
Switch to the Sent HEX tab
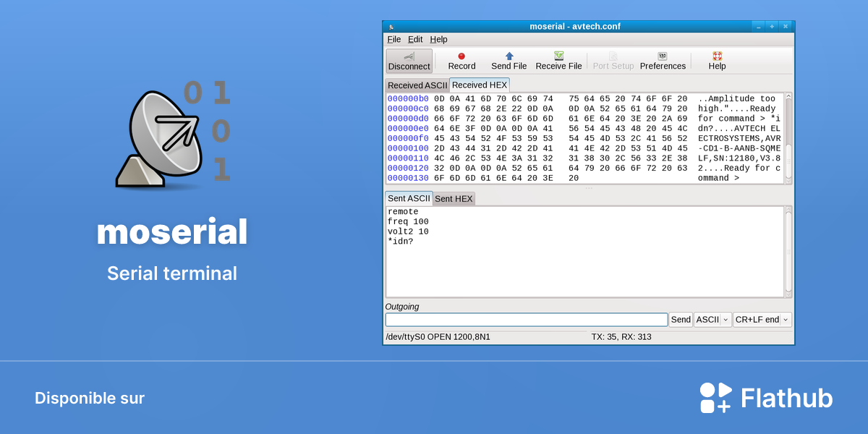coord(454,199)
